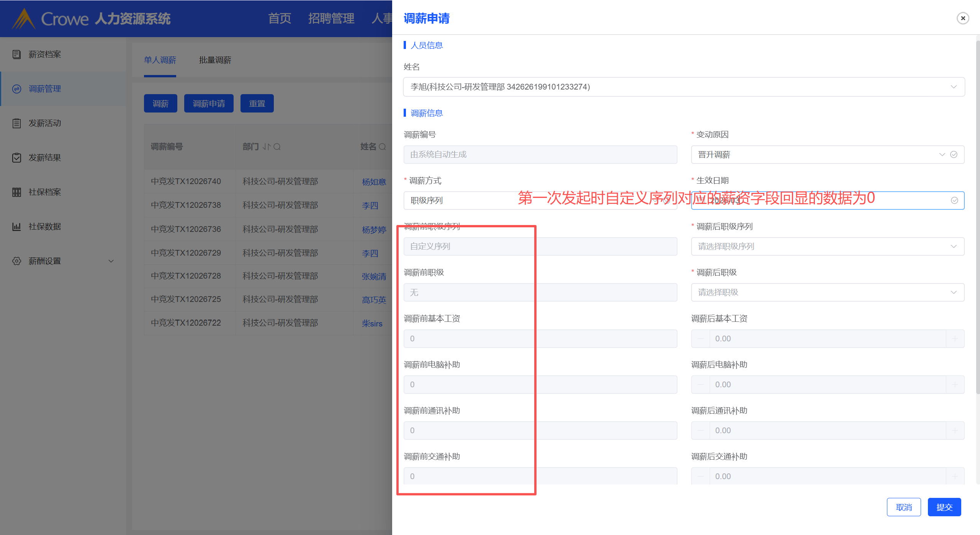The image size is (980, 535).
Task: Click the 调薪后电脑补助 amount field
Action: 827,385
